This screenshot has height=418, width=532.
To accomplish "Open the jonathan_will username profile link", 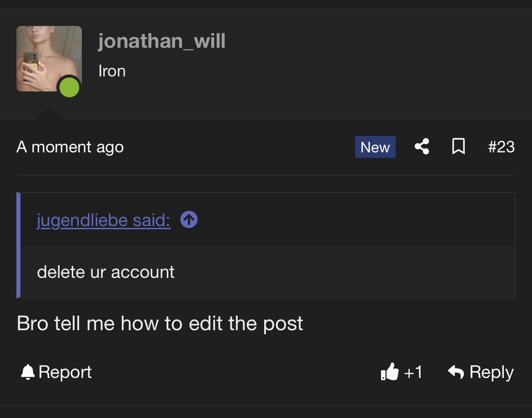I will [x=161, y=41].
